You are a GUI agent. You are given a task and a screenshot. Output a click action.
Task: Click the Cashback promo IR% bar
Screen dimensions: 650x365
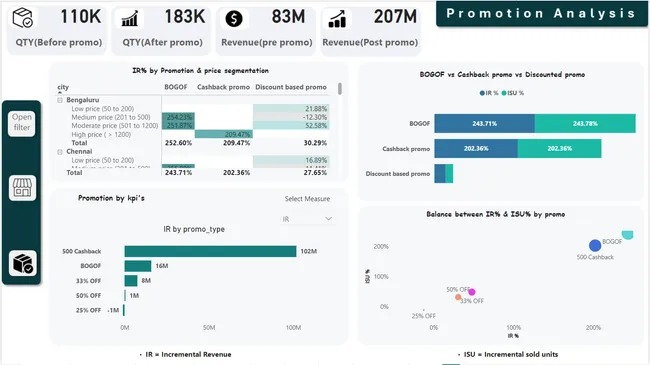point(476,148)
